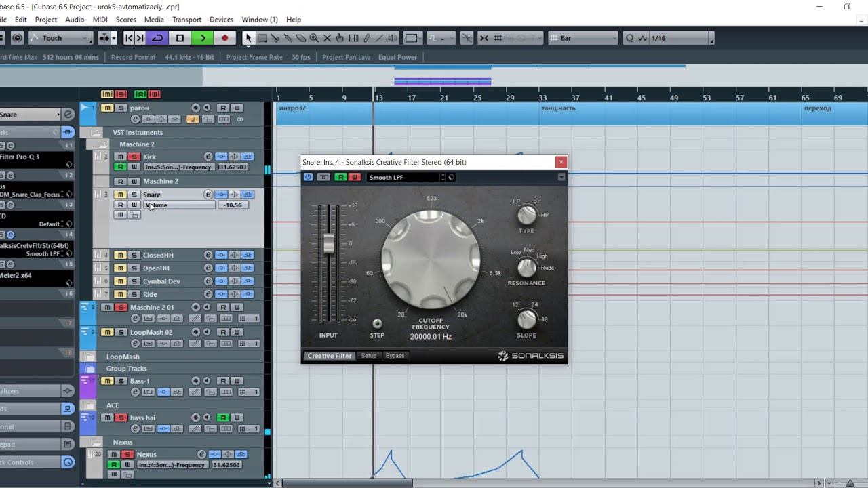Solo the Snare track
Viewport: 868px width, 488px height.
(134, 195)
